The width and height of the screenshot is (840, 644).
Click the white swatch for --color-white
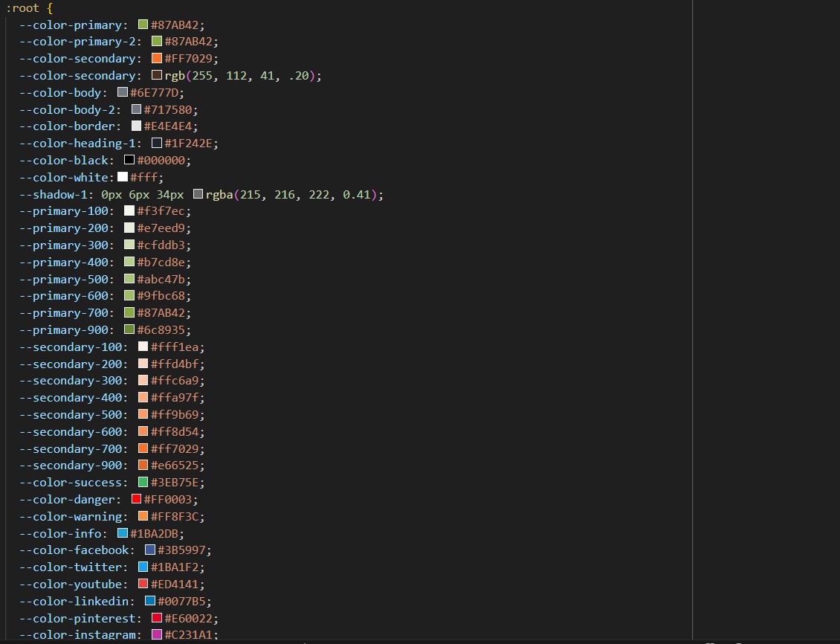click(x=123, y=176)
